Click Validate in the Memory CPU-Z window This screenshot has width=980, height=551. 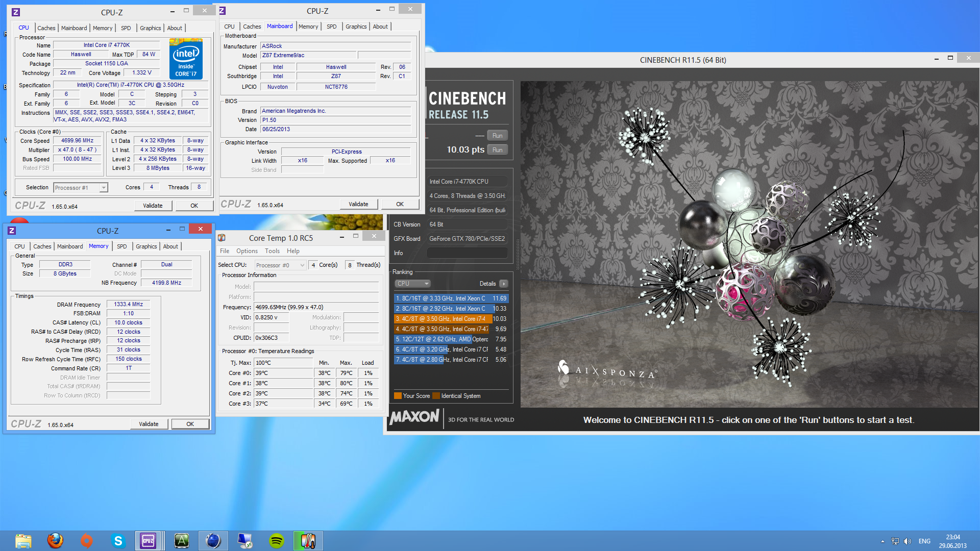(149, 424)
